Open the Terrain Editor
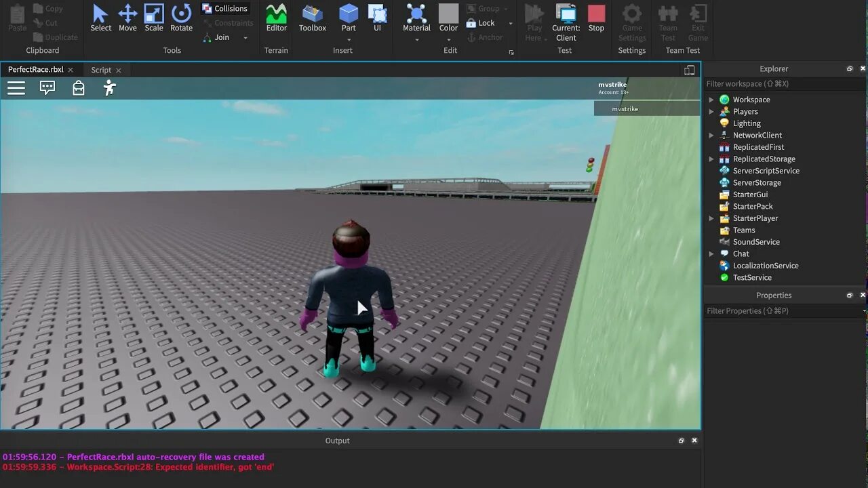This screenshot has width=868, height=488. [x=276, y=18]
